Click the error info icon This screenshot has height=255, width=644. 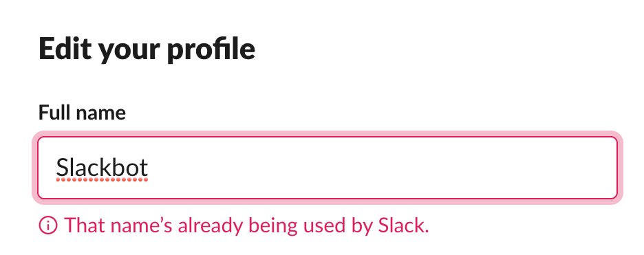pyautogui.click(x=48, y=225)
